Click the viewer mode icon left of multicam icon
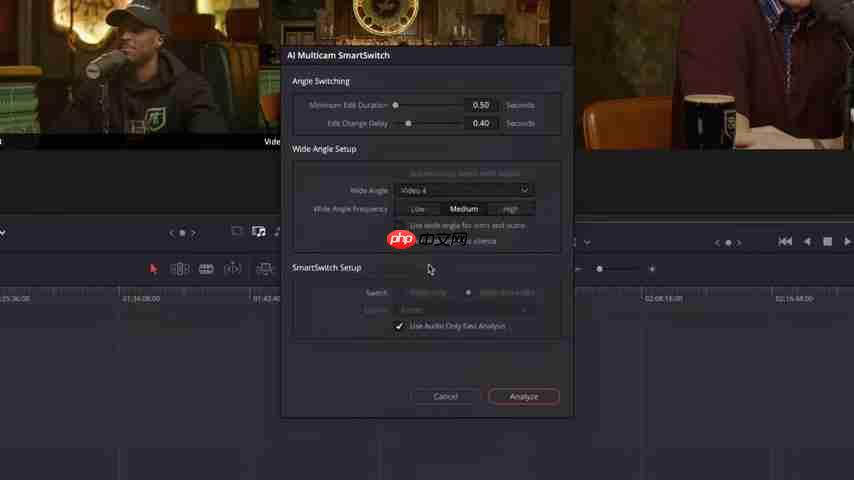This screenshot has width=854, height=480. 236,231
